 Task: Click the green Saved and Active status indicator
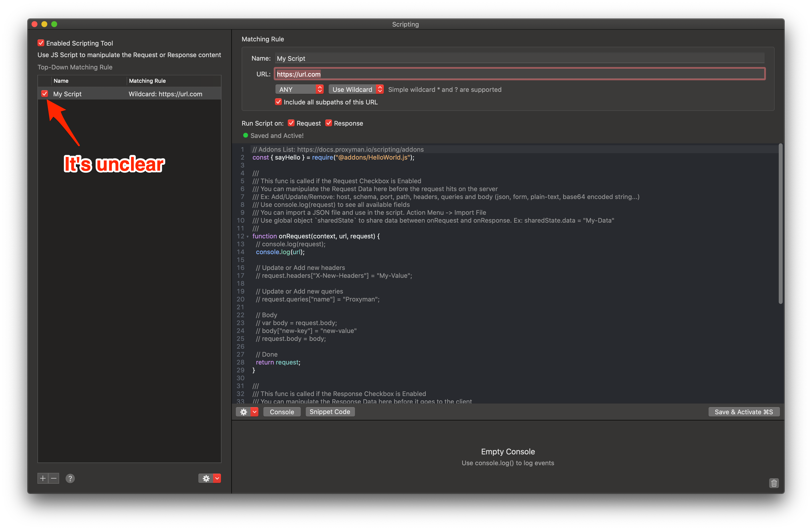(x=246, y=135)
